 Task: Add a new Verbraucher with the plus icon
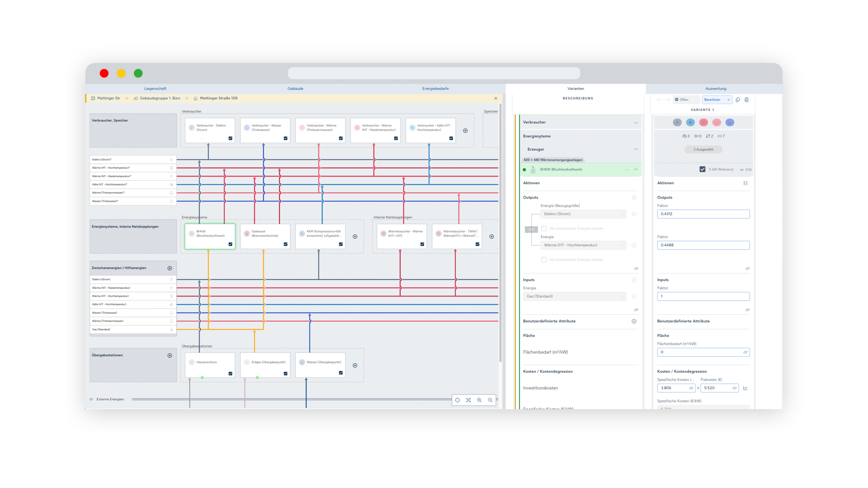465,131
